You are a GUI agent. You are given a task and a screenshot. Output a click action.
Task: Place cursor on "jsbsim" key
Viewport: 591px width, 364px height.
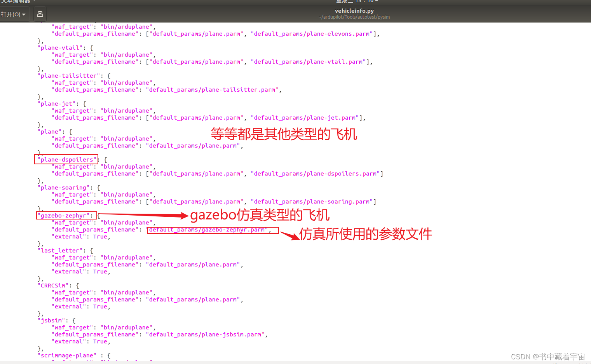pos(52,320)
